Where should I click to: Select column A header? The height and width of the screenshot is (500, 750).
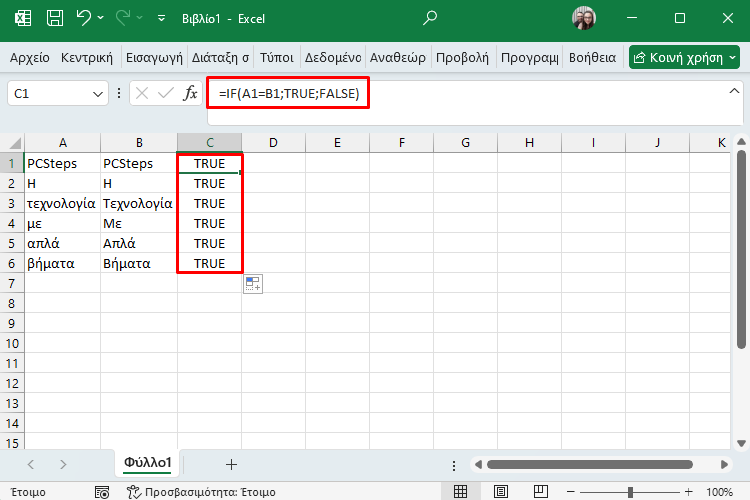[x=63, y=143]
